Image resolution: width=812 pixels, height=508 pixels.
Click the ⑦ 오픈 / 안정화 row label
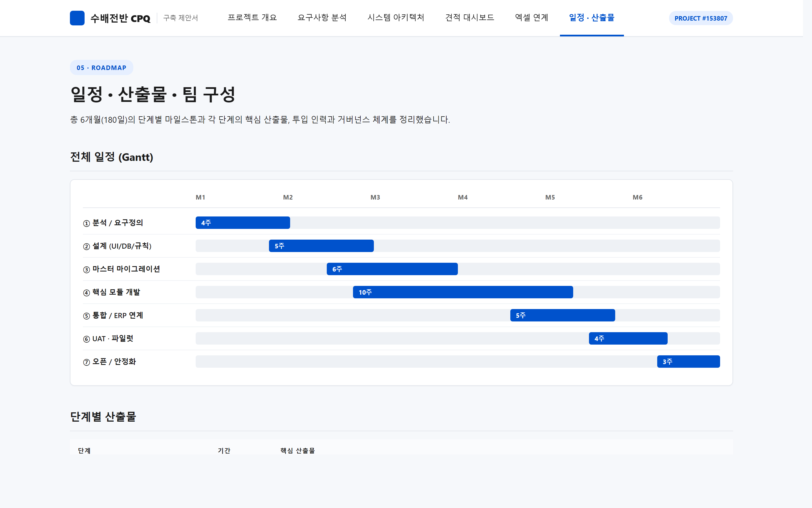109,362
